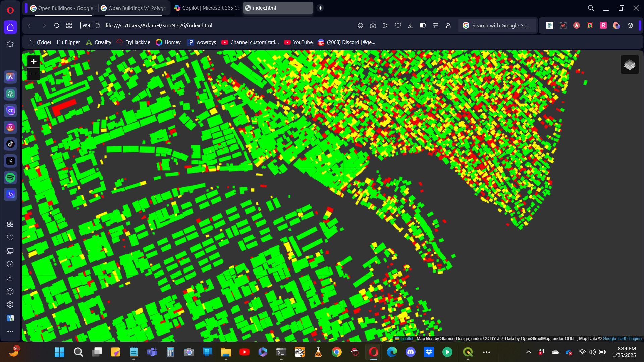Take a snapshot with camera icon
Screen dimensions: 644x362
tap(373, 26)
